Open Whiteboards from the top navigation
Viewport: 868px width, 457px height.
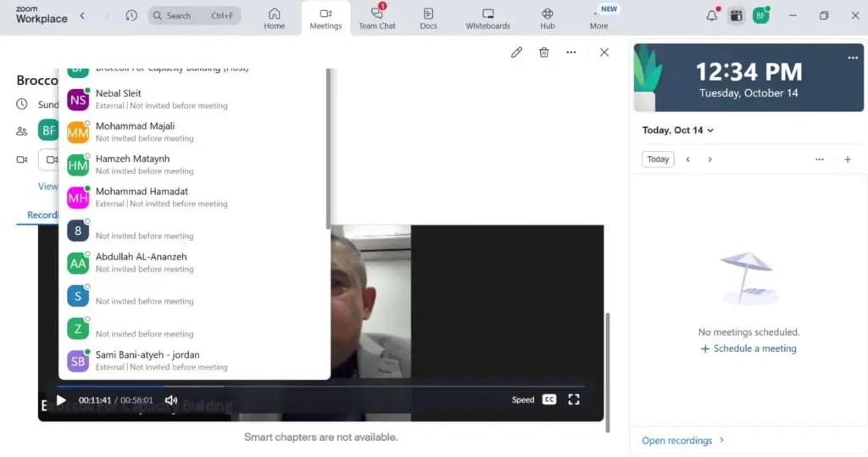coord(488,18)
